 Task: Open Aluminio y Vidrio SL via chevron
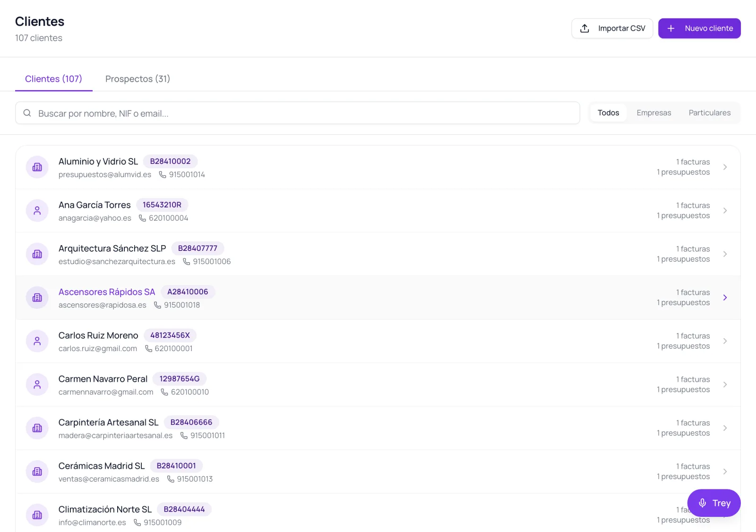pyautogui.click(x=725, y=167)
